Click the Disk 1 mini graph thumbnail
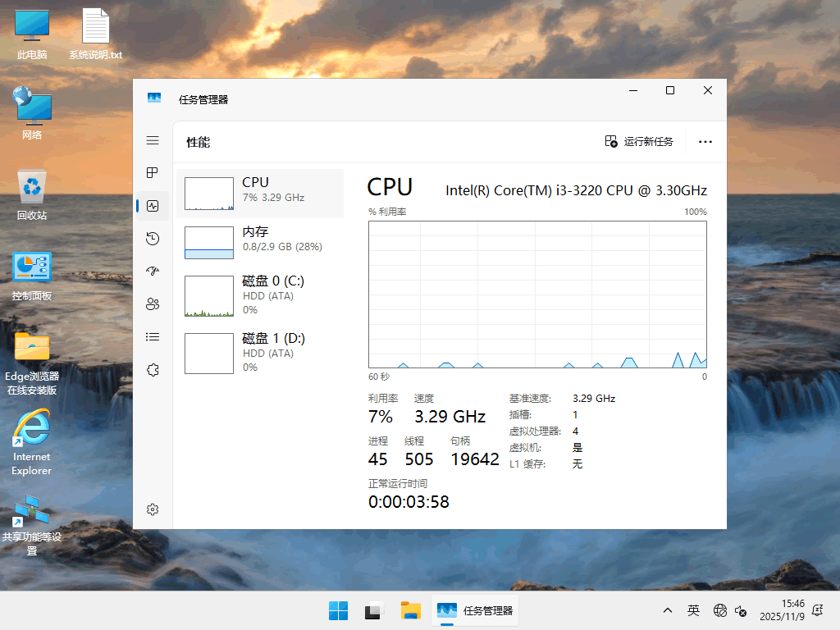This screenshot has height=630, width=840. [x=209, y=354]
